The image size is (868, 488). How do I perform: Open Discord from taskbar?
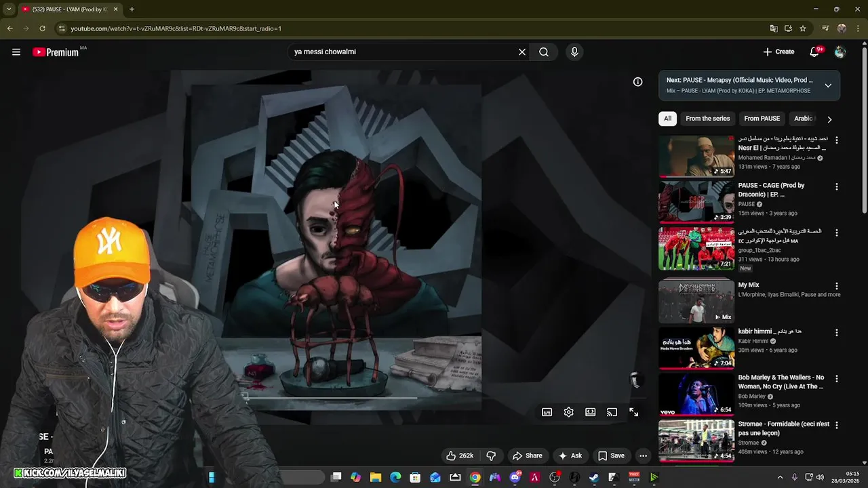click(x=515, y=478)
